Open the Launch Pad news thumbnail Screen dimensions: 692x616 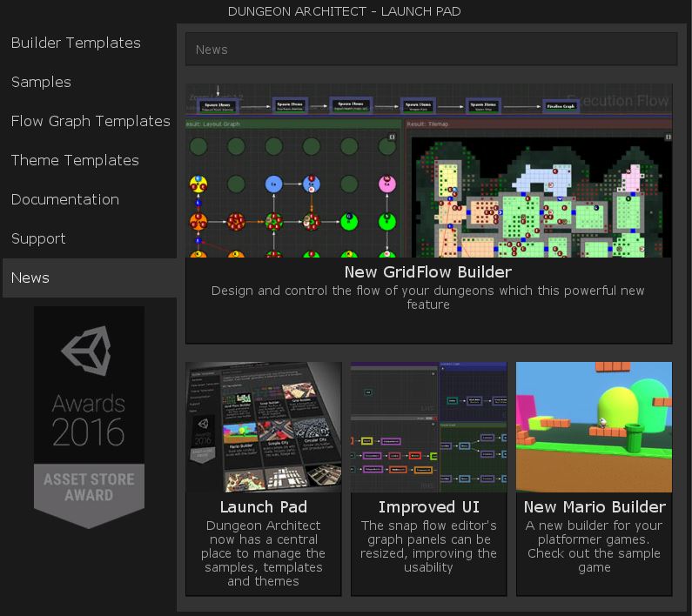tap(264, 427)
